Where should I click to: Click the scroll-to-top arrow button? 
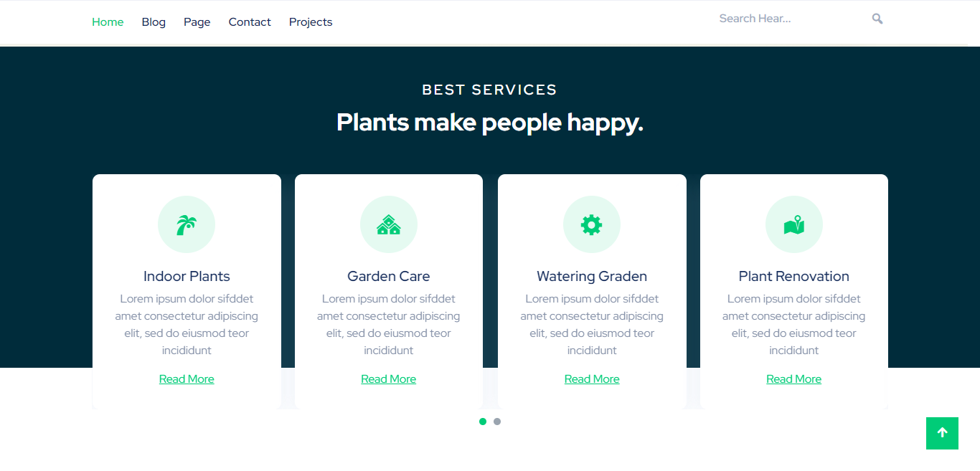942,433
